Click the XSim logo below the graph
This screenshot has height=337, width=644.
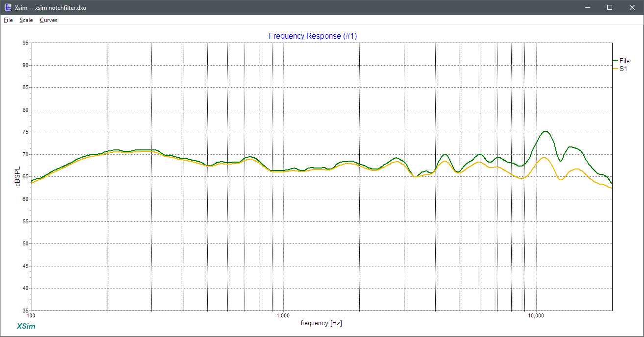coord(26,326)
